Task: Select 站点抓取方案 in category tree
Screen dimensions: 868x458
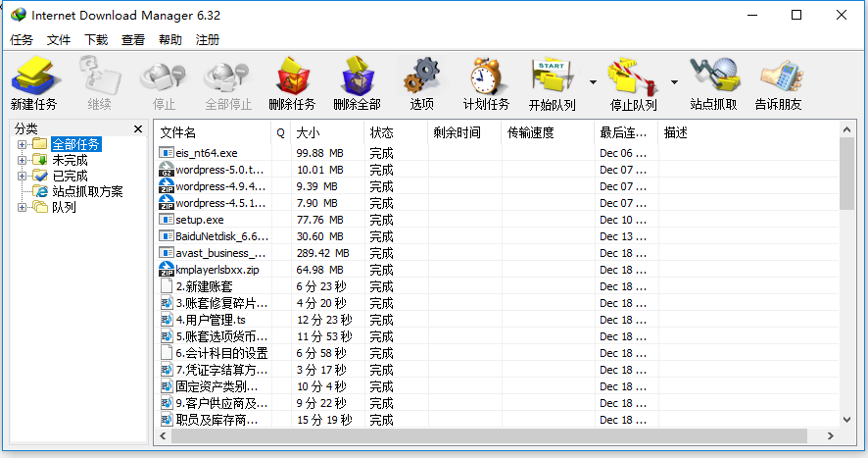Action: [87, 192]
